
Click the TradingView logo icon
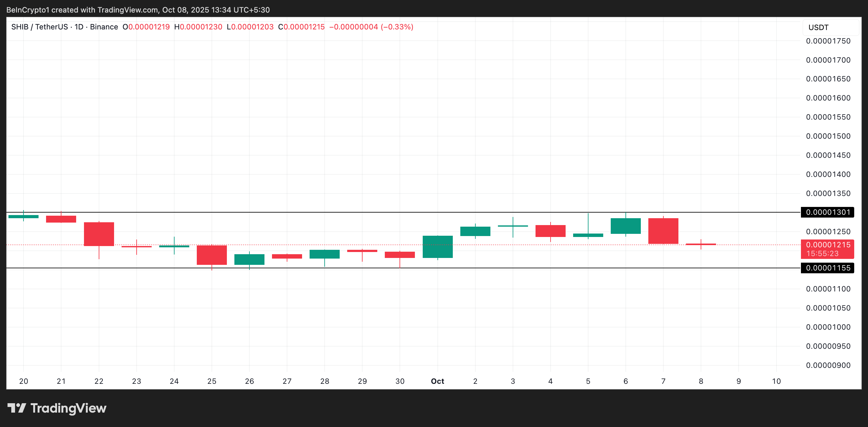[17, 408]
